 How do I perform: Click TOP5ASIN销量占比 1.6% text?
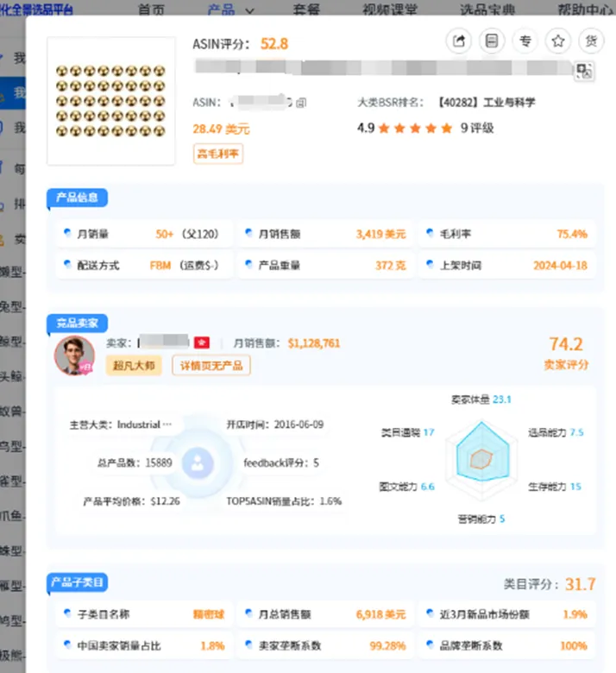pos(284,501)
